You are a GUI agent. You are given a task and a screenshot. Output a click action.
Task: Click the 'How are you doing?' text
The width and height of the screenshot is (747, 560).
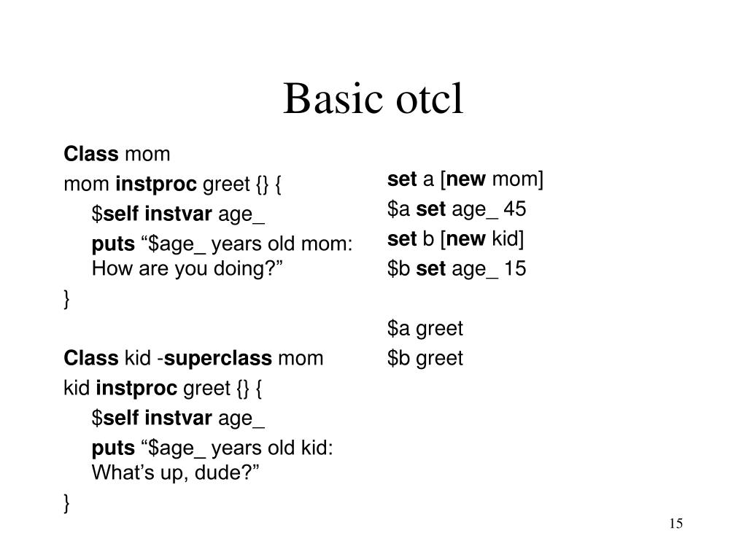pyautogui.click(x=187, y=269)
